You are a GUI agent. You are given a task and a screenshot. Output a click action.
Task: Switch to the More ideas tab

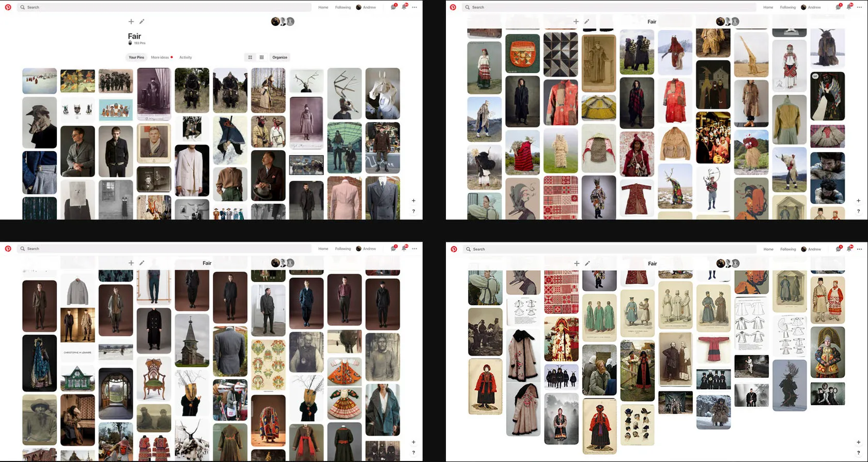point(161,57)
